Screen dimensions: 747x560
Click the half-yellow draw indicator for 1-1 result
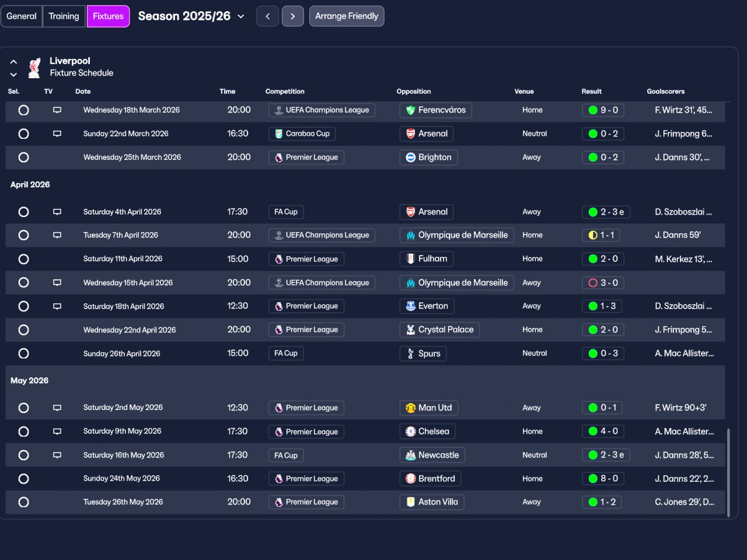pyautogui.click(x=593, y=235)
